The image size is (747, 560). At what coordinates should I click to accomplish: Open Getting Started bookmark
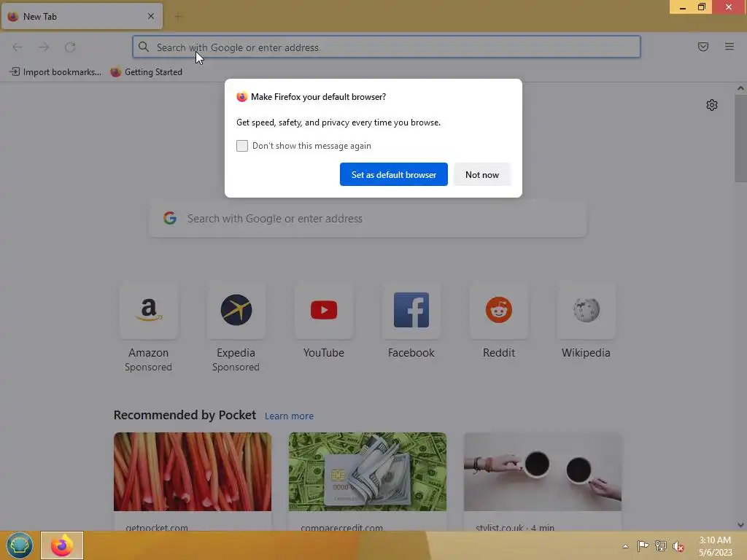tap(146, 72)
